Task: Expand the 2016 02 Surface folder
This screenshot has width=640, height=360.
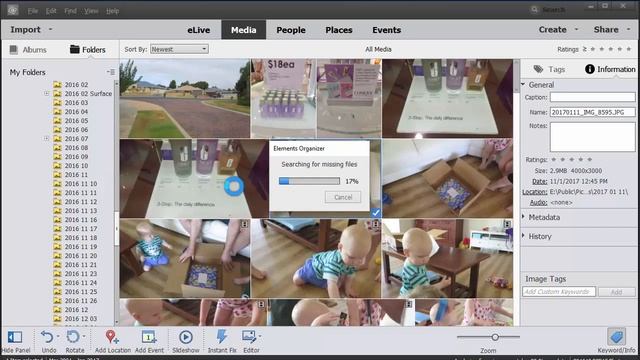Action: [47, 93]
